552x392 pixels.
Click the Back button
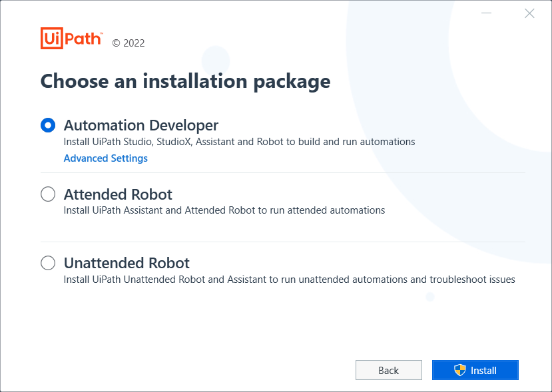point(388,370)
